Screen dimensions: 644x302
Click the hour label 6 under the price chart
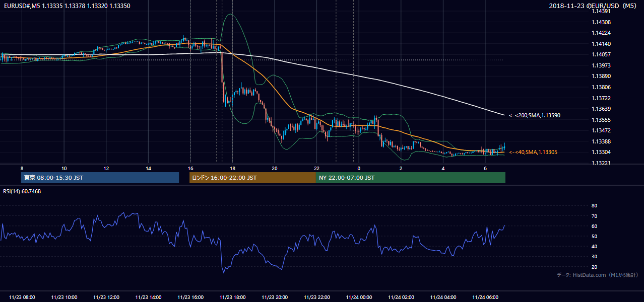pyautogui.click(x=485, y=168)
